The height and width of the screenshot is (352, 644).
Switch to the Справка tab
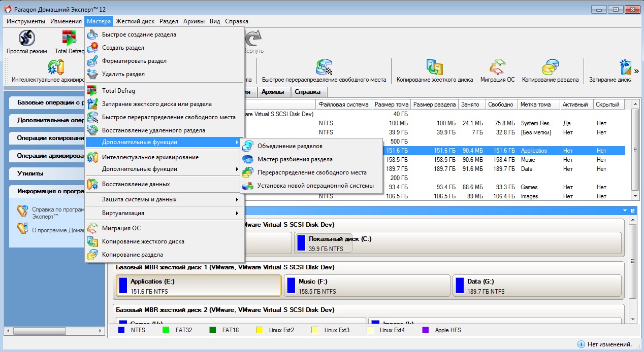(x=308, y=92)
